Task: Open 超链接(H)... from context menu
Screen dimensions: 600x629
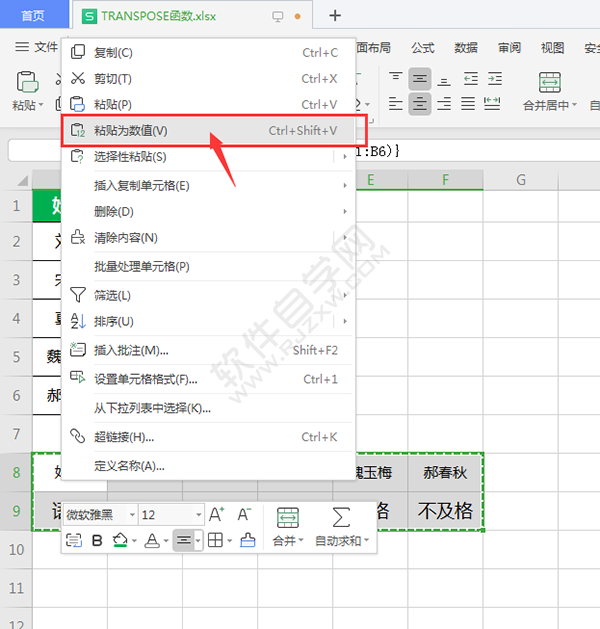Action: 209,437
